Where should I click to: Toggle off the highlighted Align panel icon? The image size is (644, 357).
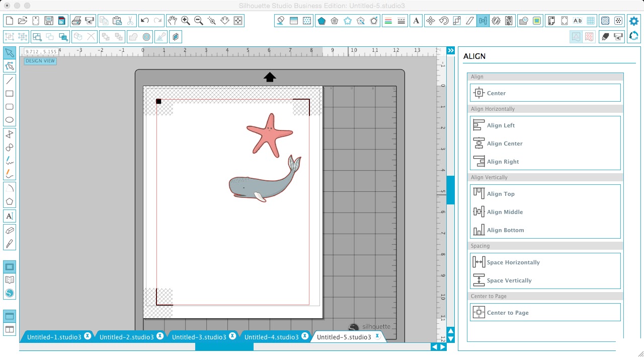coord(483,21)
